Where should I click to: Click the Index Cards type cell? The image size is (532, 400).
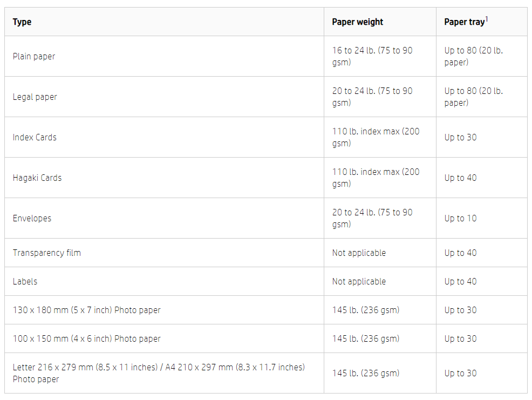[x=35, y=137]
